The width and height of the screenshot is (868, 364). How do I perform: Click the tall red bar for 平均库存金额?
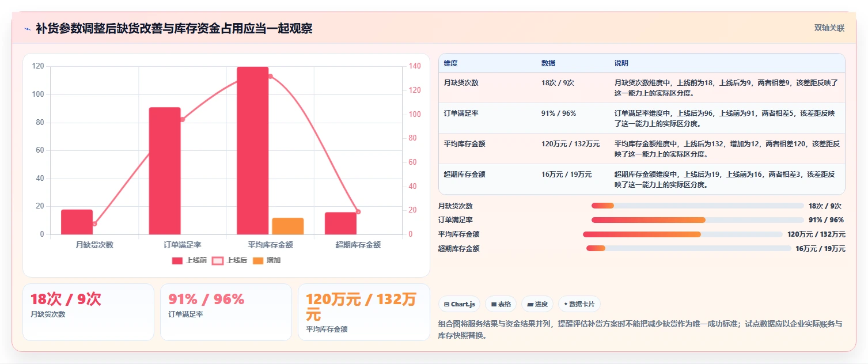click(252, 151)
